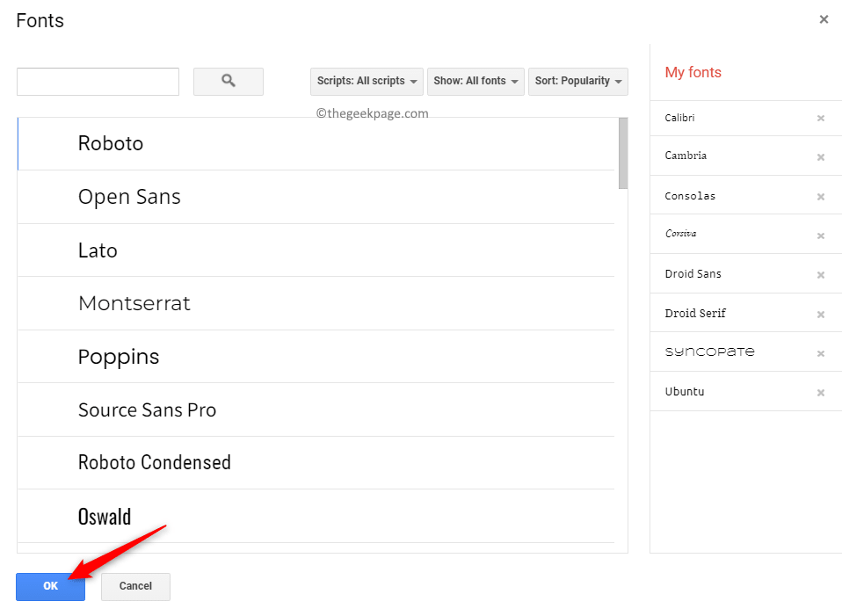Open the Show: All fonts dropdown
Viewport: 842px width, 616px height.
point(475,81)
